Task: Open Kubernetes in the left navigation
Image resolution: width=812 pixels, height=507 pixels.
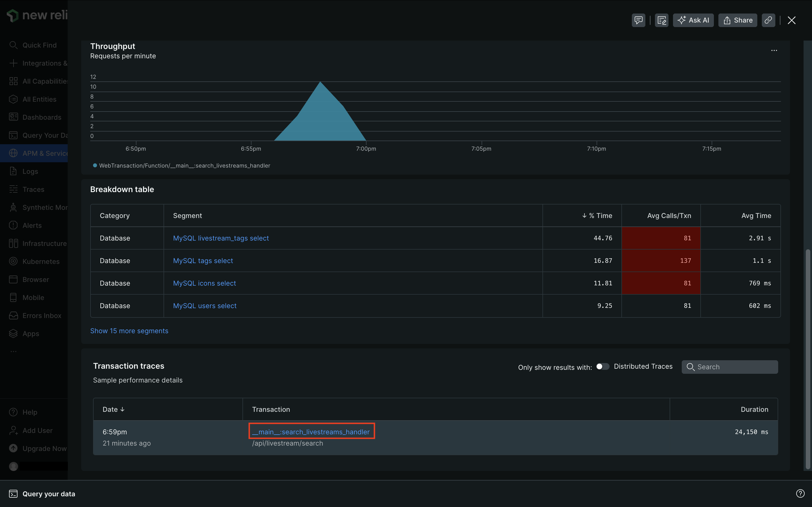Action: [x=41, y=262]
